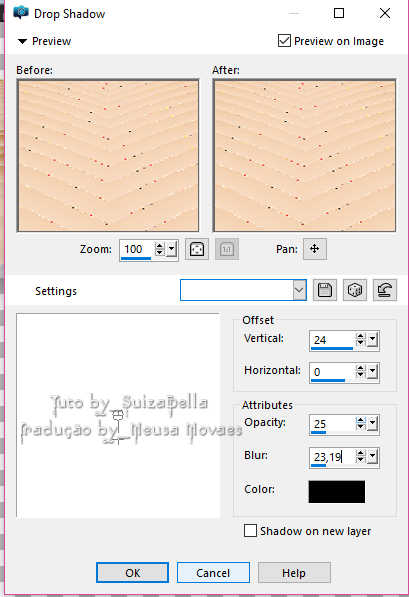The image size is (409, 597).
Task: Pick the black shadow Color swatch
Action: coord(337,492)
